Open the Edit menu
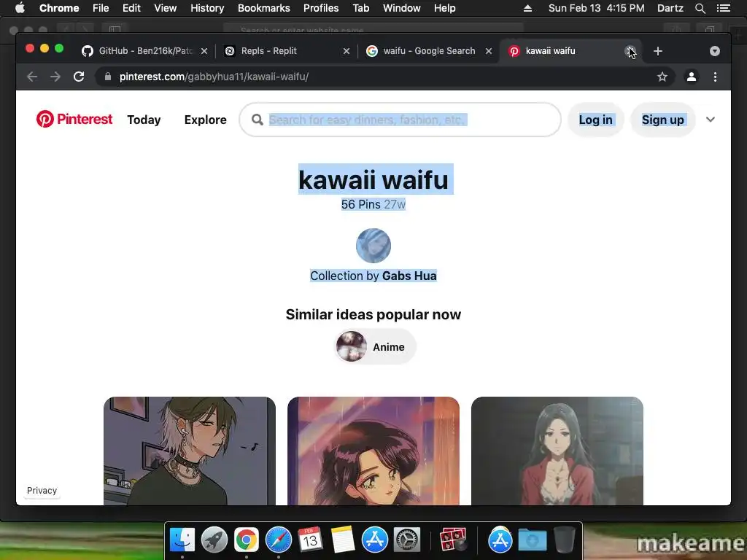Image resolution: width=747 pixels, height=560 pixels. coord(131,8)
